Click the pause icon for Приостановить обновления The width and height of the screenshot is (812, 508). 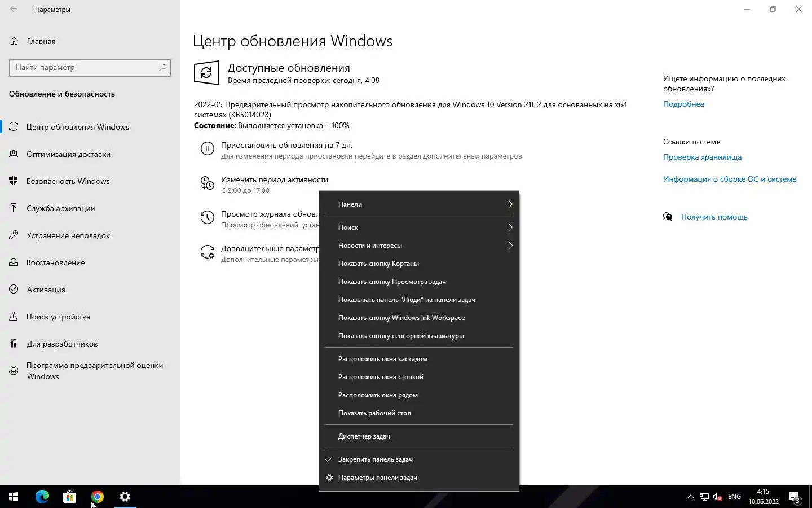click(207, 148)
